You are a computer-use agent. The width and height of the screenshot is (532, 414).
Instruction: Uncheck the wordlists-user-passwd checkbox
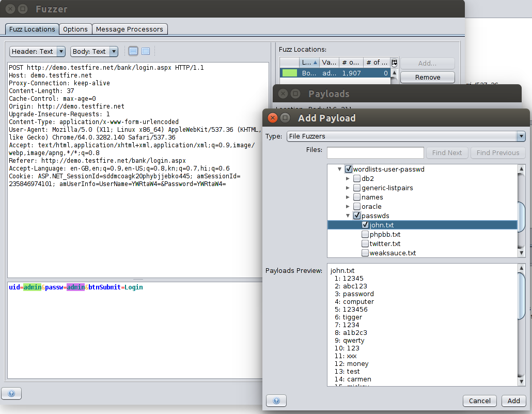point(349,168)
